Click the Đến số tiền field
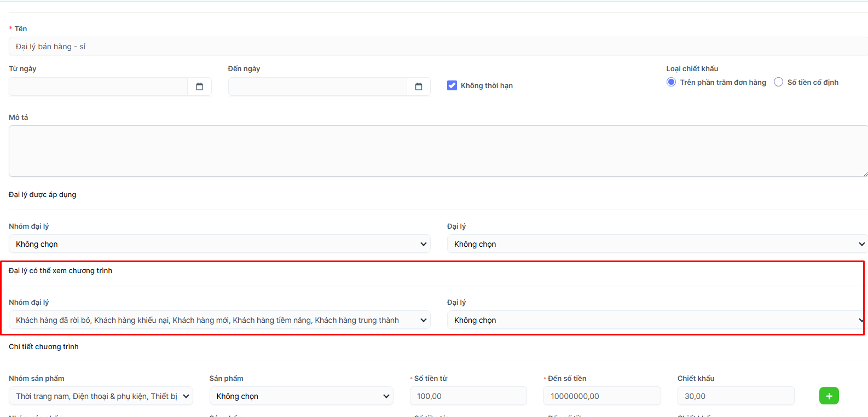Screen dimensions: 868x417 tap(601, 396)
